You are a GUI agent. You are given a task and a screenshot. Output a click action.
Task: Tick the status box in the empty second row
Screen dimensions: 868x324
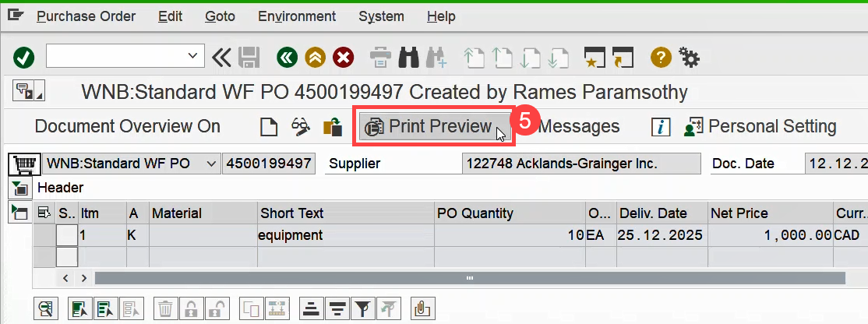pos(67,256)
